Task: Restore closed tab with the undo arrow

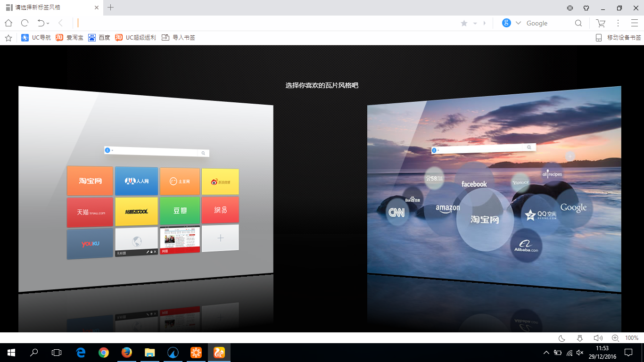Action: (x=41, y=23)
